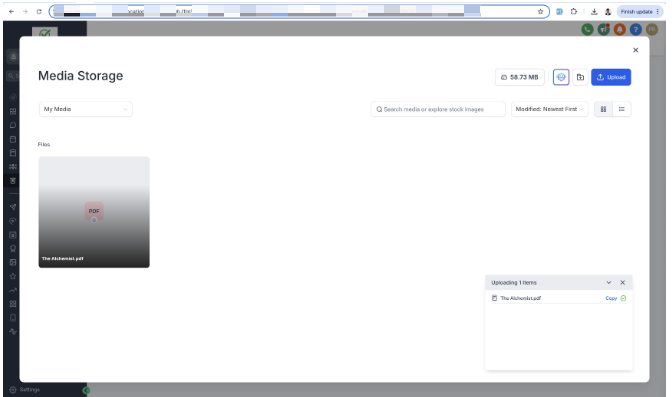Open the Reporting trend-line icon in sidebar
Viewport: 672px width, 397px height.
[13, 290]
